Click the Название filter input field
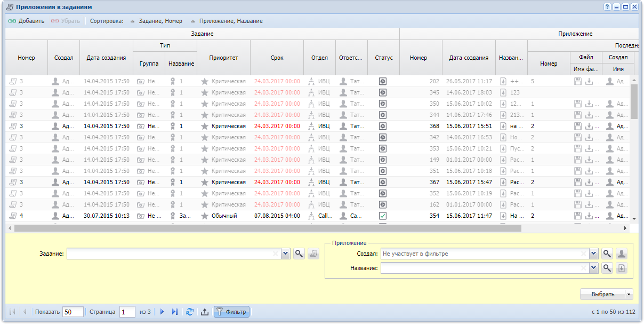Screen dimensions: 644x324 coord(485,268)
